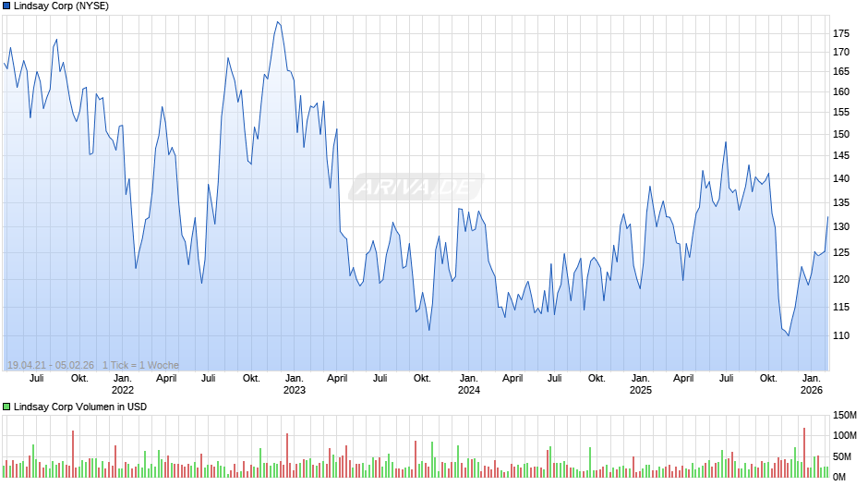Screen dimensions: 868x486
Task: Click the '1 Tick = 1 Woche' text
Action: 140,365
